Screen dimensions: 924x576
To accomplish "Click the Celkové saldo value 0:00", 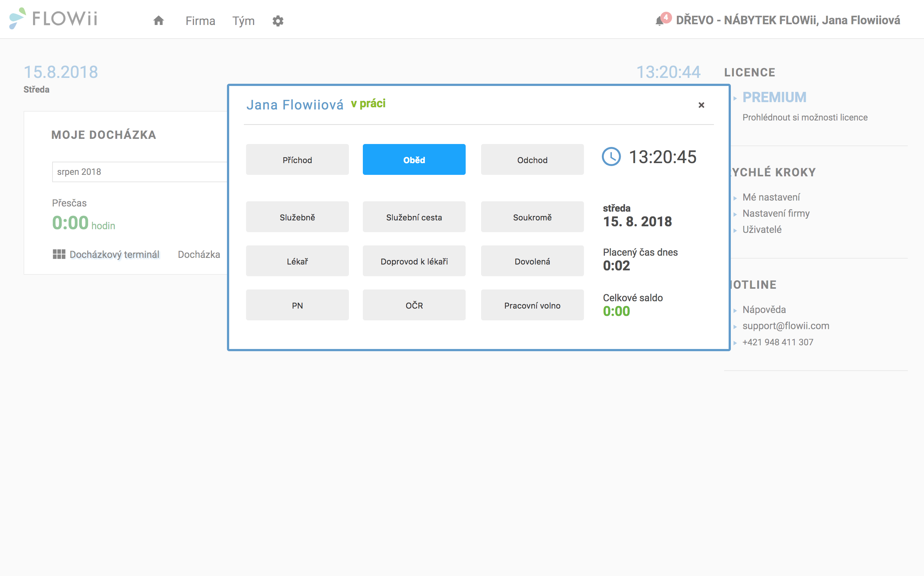I will pyautogui.click(x=616, y=311).
